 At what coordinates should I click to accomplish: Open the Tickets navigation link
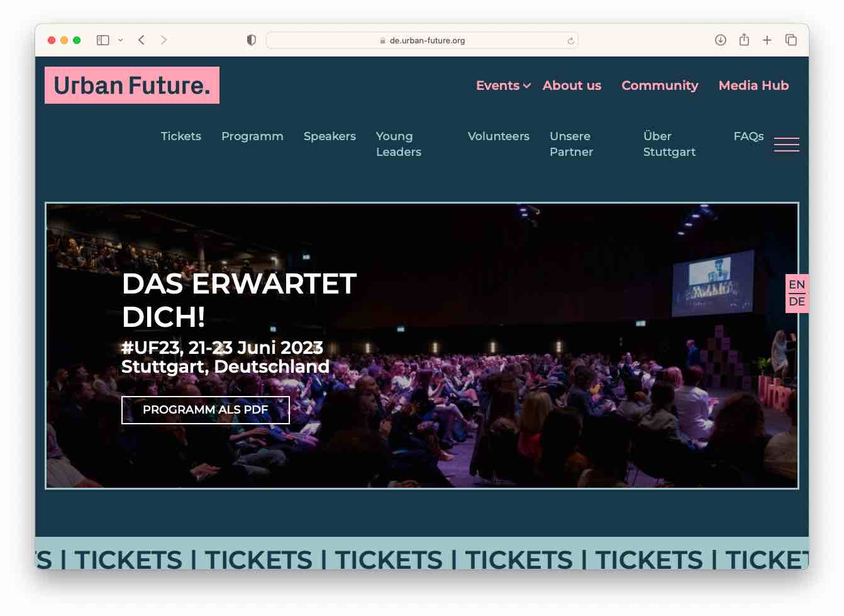click(181, 136)
